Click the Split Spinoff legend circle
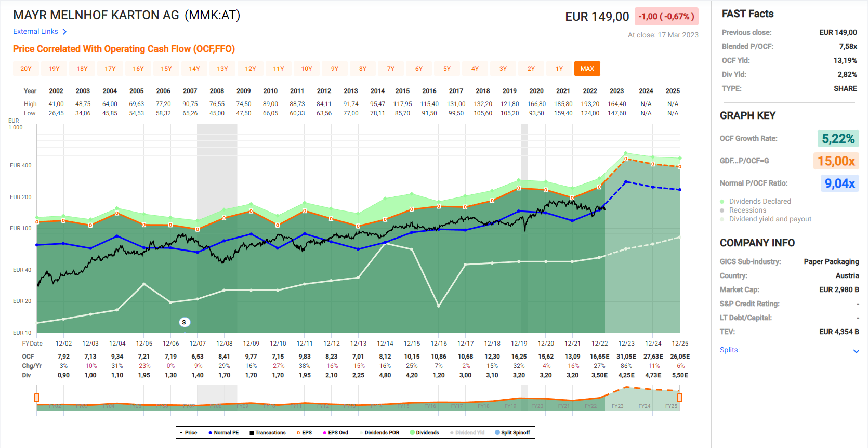The width and height of the screenshot is (868, 448). click(x=497, y=433)
